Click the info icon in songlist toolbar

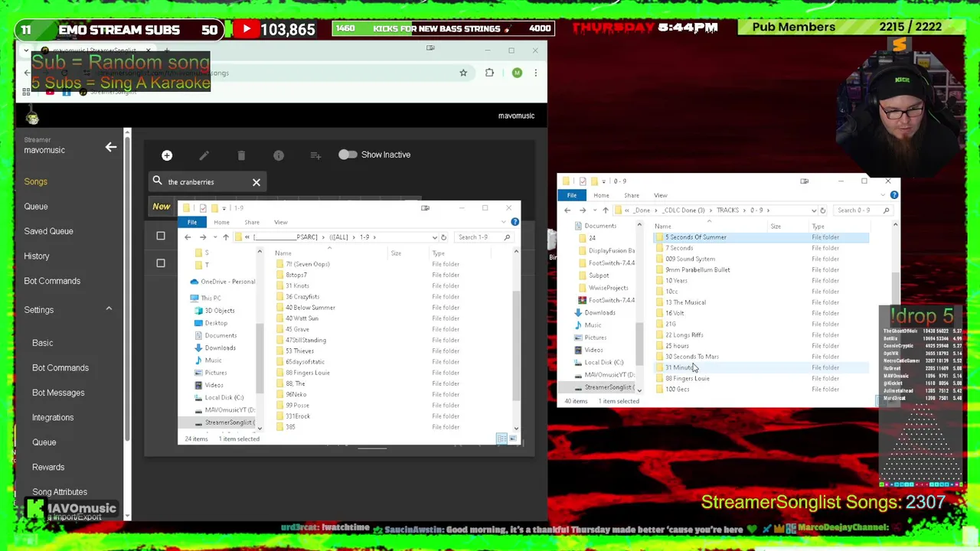click(x=279, y=155)
